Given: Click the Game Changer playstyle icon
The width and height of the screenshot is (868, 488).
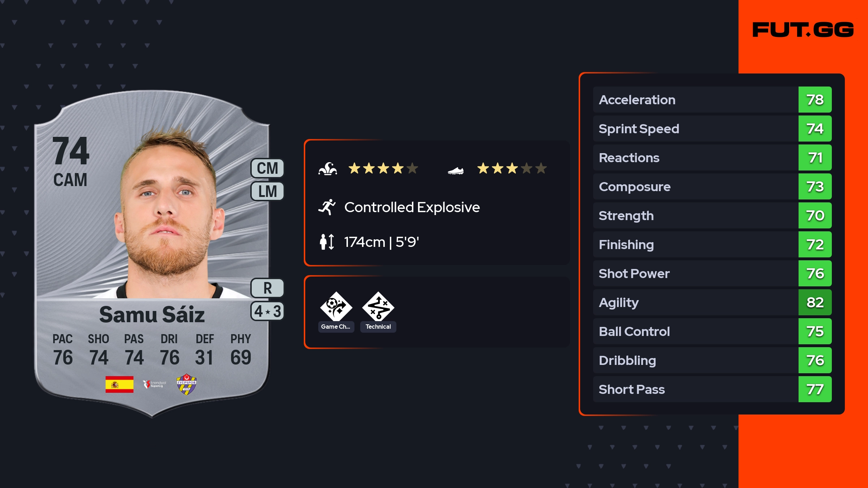Looking at the screenshot, I should (x=336, y=307).
